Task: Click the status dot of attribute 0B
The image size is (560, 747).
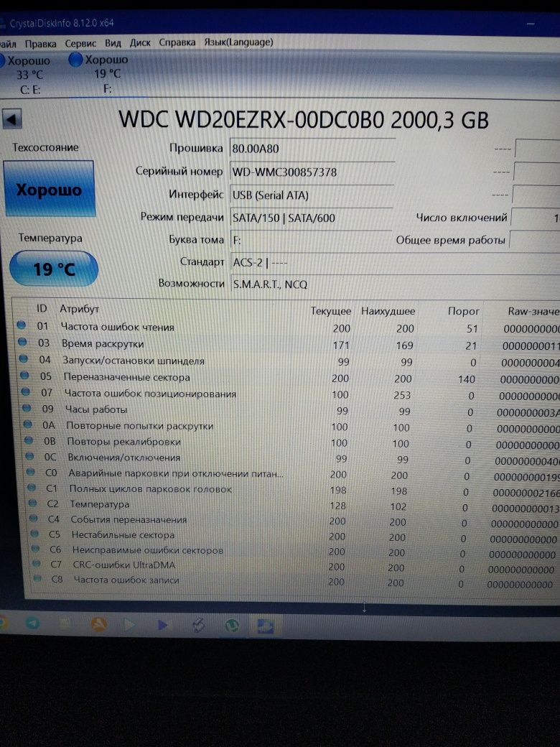Action: pos(29,440)
